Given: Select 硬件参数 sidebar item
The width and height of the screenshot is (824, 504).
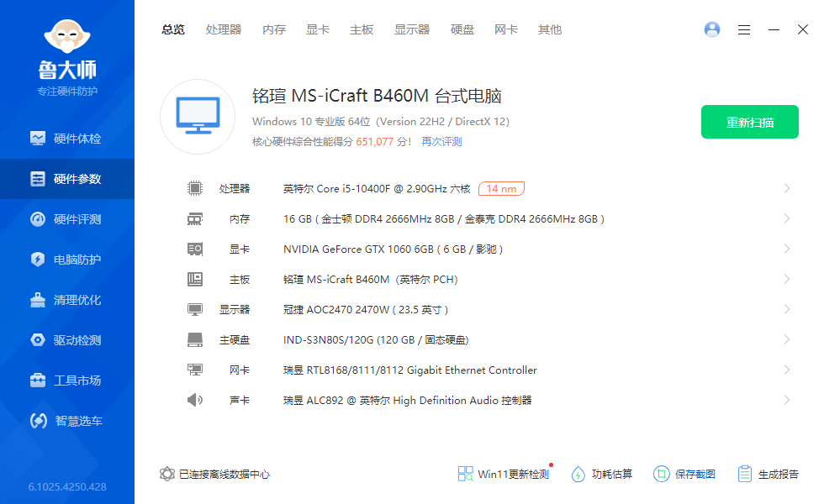Looking at the screenshot, I should pos(67,179).
